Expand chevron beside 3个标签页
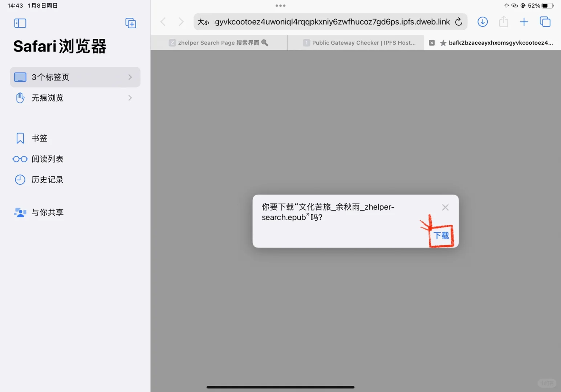 (x=130, y=77)
